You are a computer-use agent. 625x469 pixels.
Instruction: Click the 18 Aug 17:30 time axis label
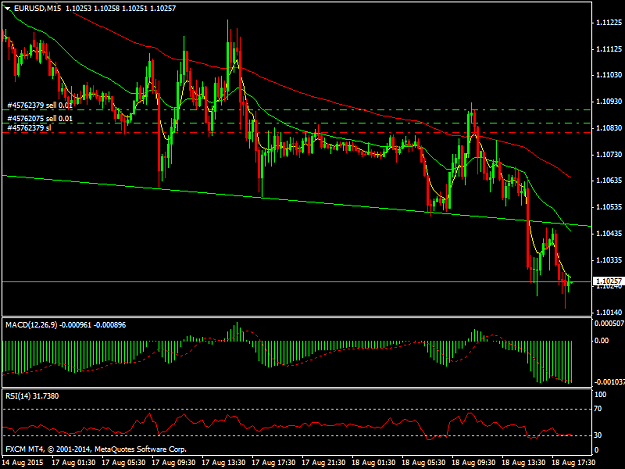coord(573,463)
